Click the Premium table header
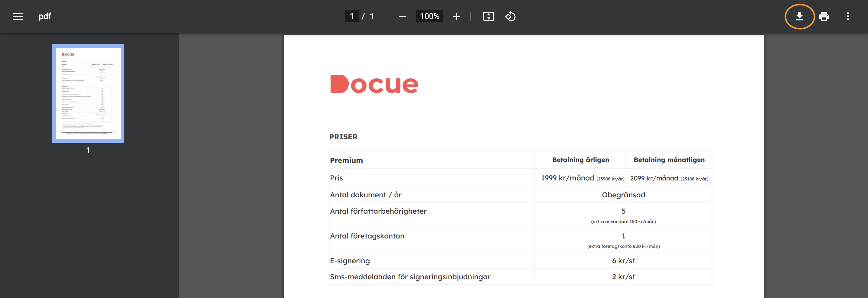Screen dimensions: 868x298 coord(346,160)
